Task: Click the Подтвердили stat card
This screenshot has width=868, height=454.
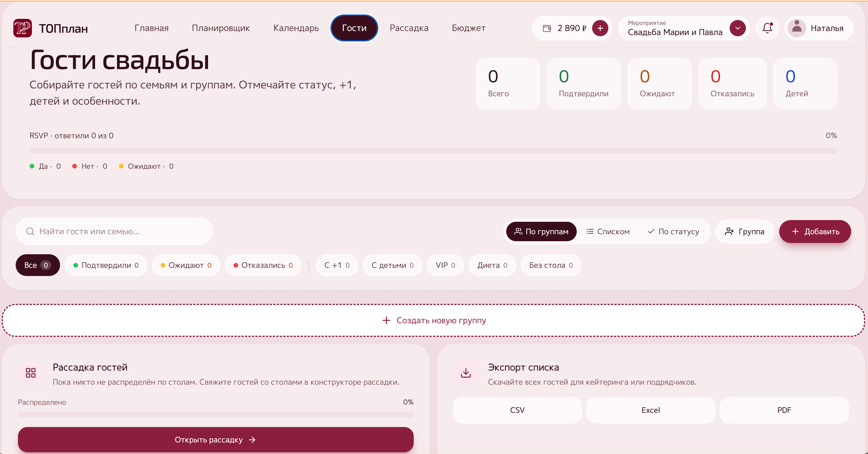Action: tap(584, 83)
